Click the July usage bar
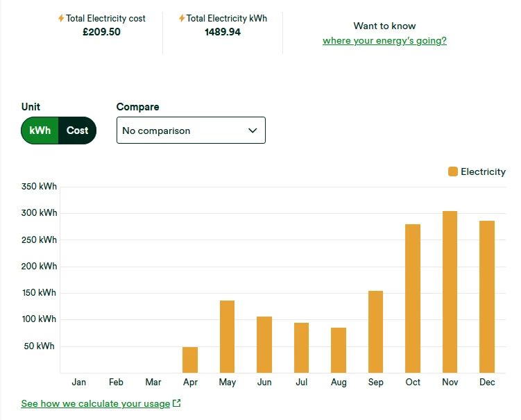The image size is (521, 420). click(301, 348)
